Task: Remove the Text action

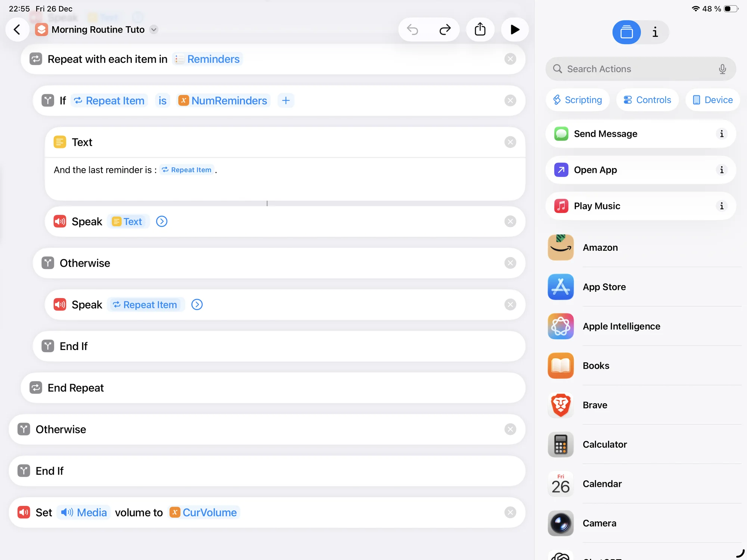Action: (510, 142)
